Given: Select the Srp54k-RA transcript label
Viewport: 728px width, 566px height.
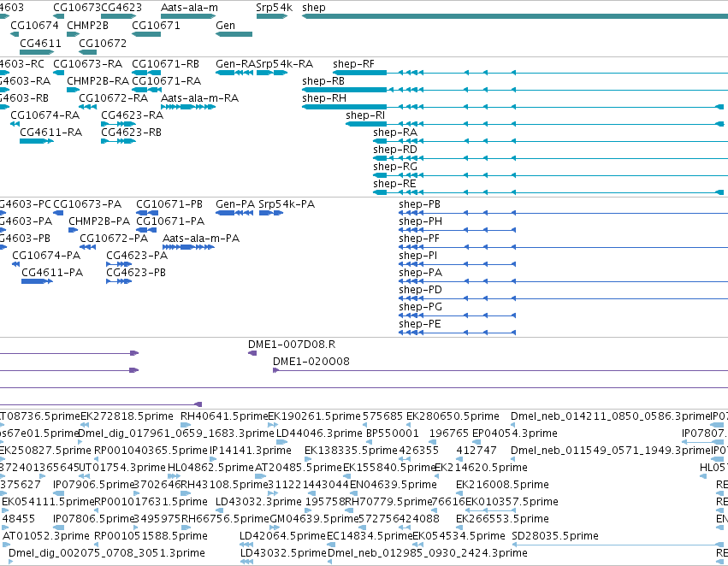Looking at the screenshot, I should [x=285, y=64].
